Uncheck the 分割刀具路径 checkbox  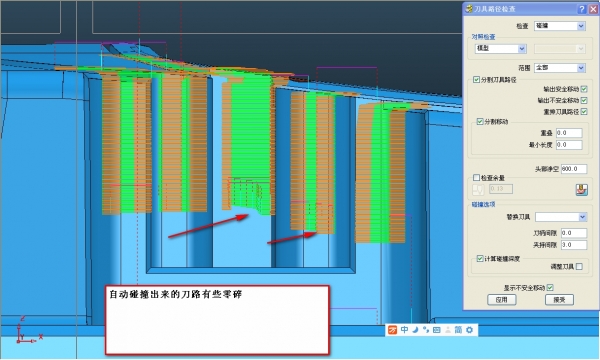tap(476, 80)
